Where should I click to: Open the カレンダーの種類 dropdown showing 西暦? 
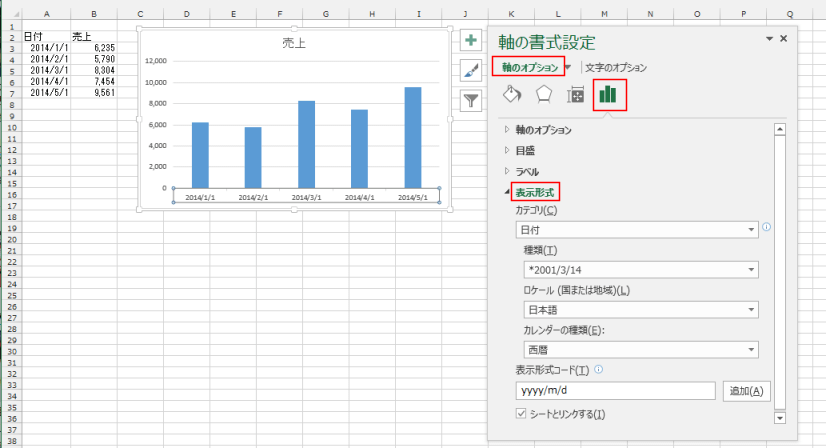pos(641,350)
